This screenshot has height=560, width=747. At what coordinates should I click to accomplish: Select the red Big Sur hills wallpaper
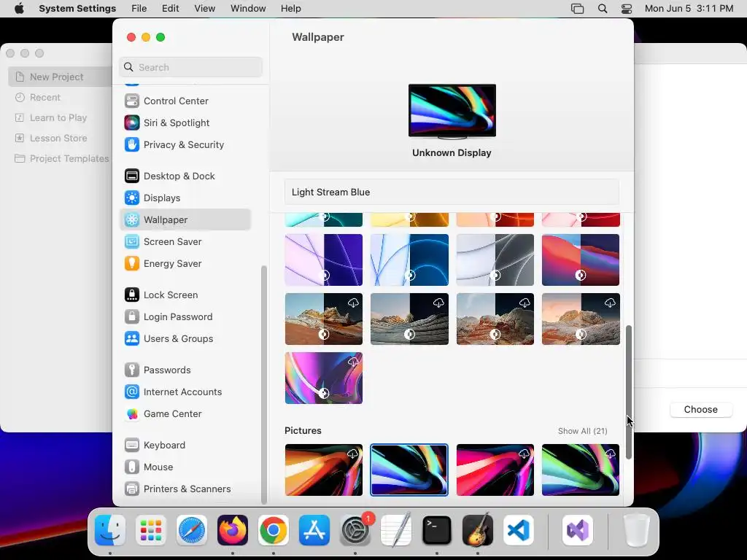click(x=581, y=260)
